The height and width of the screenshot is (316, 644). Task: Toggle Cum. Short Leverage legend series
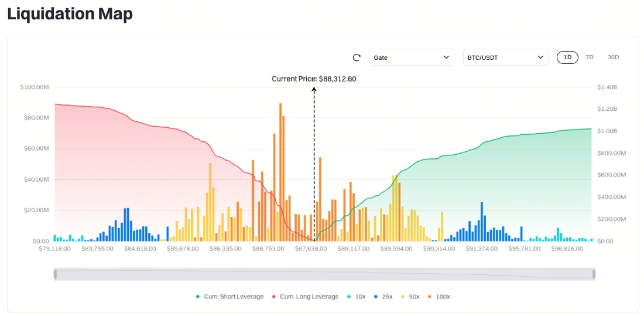click(229, 297)
